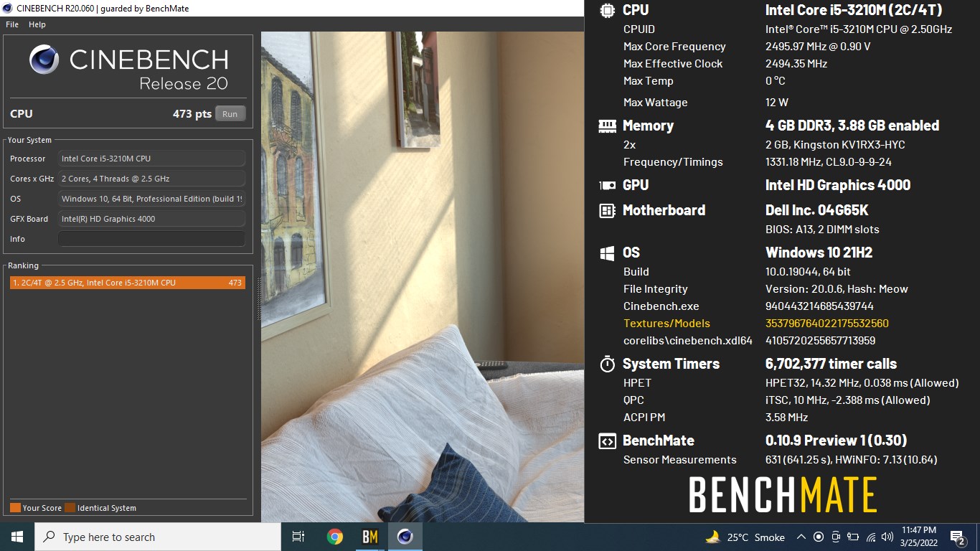Select the GFX Board field value
Image resolution: width=980 pixels, height=551 pixels.
point(151,219)
